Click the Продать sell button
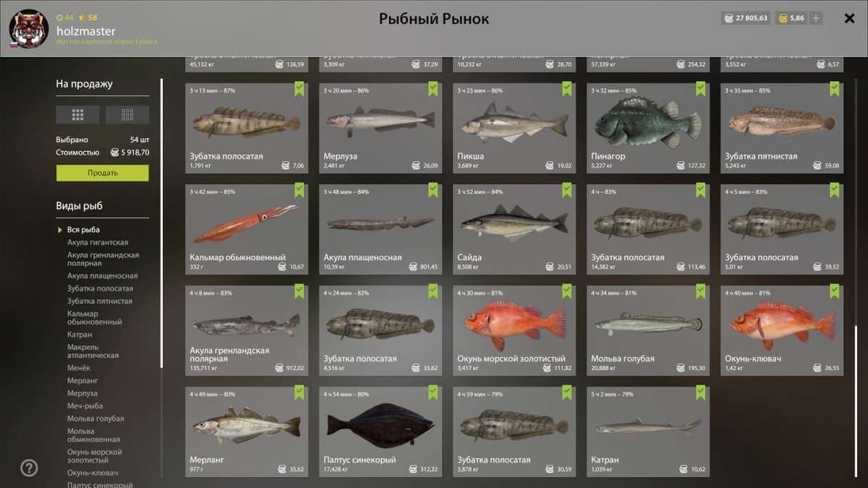This screenshot has height=488, width=868. [103, 173]
